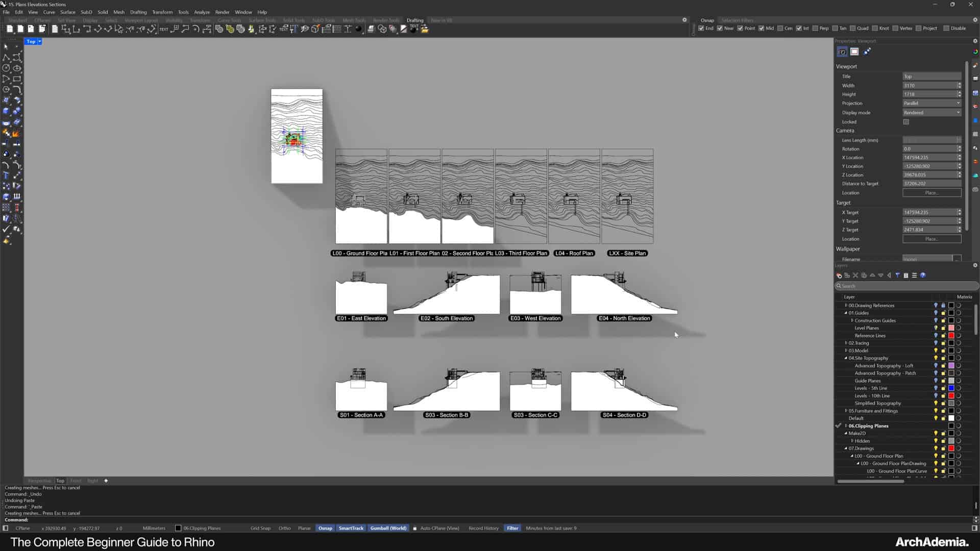Check the Disable osnap checkbox

[x=946, y=29]
